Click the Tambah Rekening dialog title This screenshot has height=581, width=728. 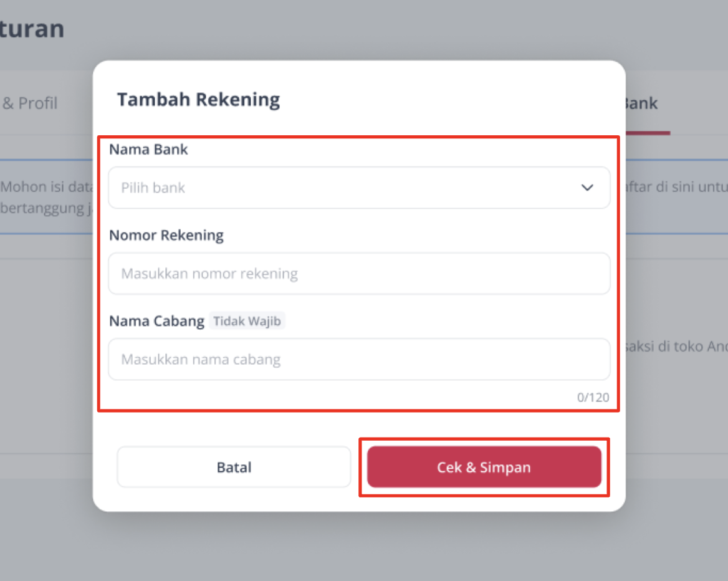coord(198,99)
